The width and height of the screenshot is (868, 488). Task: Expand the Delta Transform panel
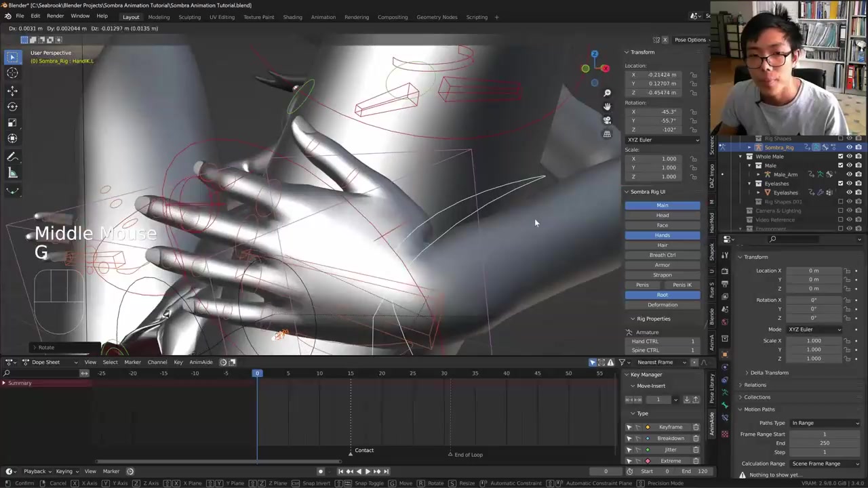point(769,373)
